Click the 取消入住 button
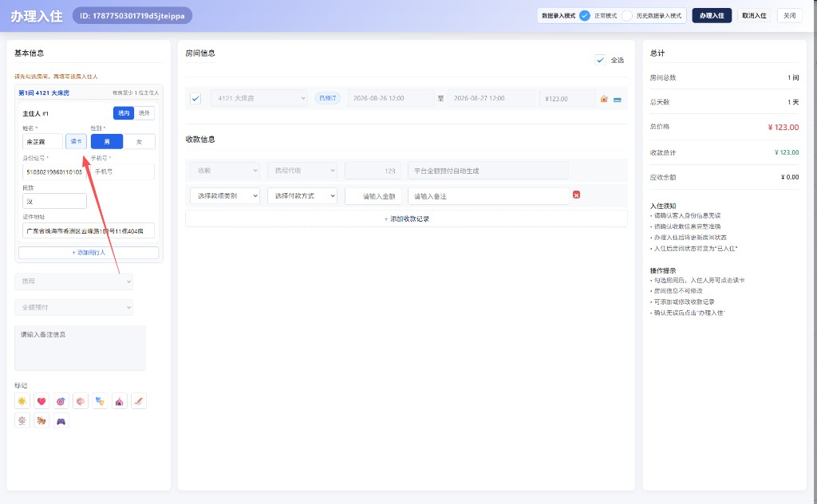This screenshot has width=817, height=504. [754, 16]
